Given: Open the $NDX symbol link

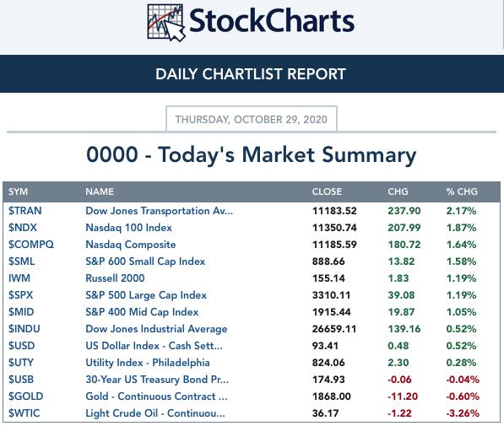Looking at the screenshot, I should click(x=23, y=228).
